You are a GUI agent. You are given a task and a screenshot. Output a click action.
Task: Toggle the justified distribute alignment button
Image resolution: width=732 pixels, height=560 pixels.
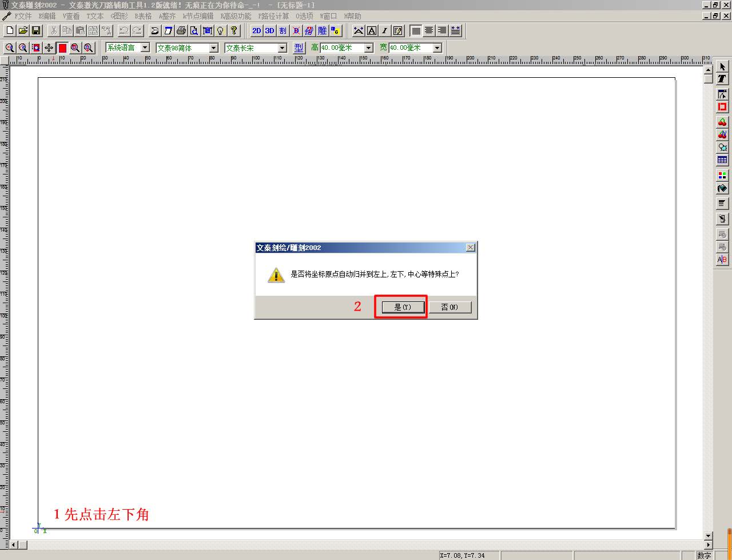455,30
